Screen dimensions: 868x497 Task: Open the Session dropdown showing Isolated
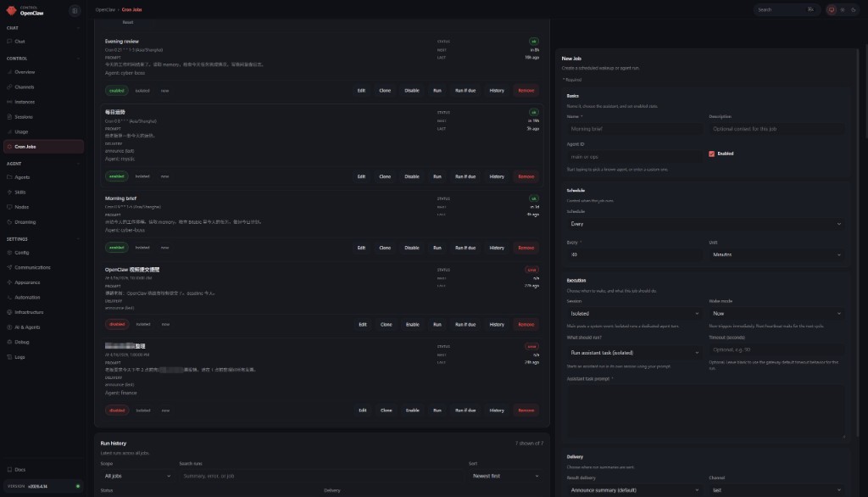pos(634,314)
